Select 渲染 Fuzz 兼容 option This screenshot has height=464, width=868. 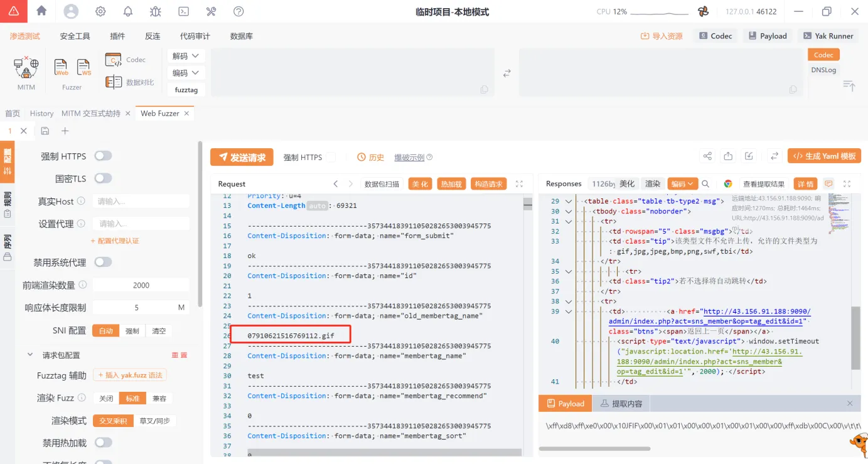(x=159, y=398)
